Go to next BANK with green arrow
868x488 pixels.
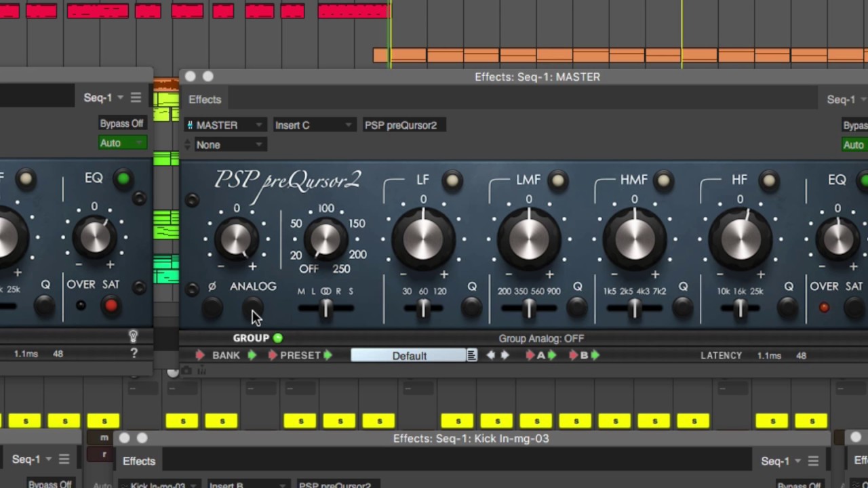point(252,355)
